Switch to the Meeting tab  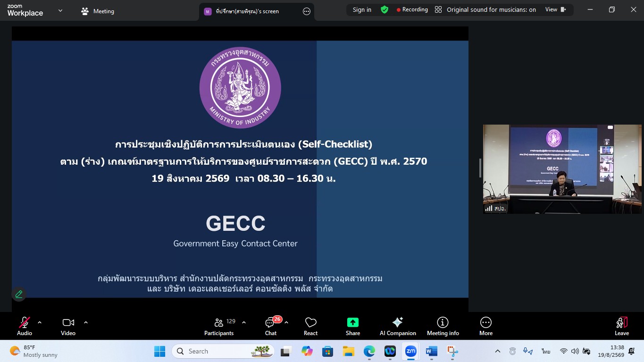98,11
